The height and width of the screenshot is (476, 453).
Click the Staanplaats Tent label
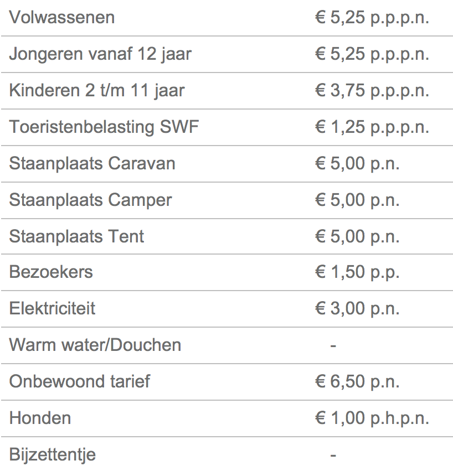coord(76,236)
